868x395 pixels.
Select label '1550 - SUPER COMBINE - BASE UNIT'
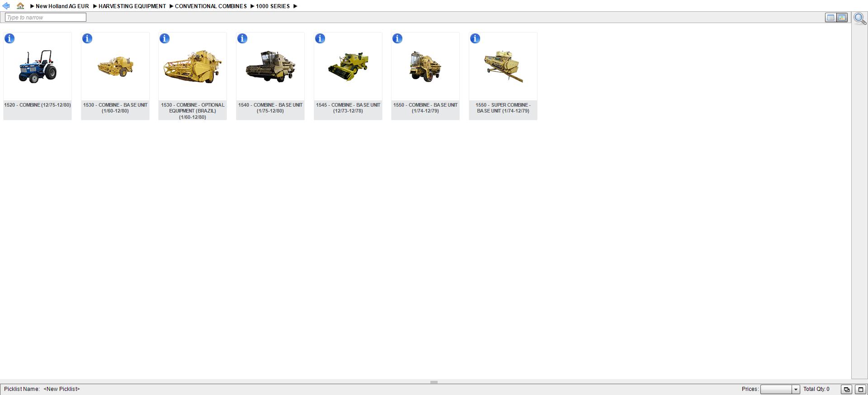click(x=503, y=108)
